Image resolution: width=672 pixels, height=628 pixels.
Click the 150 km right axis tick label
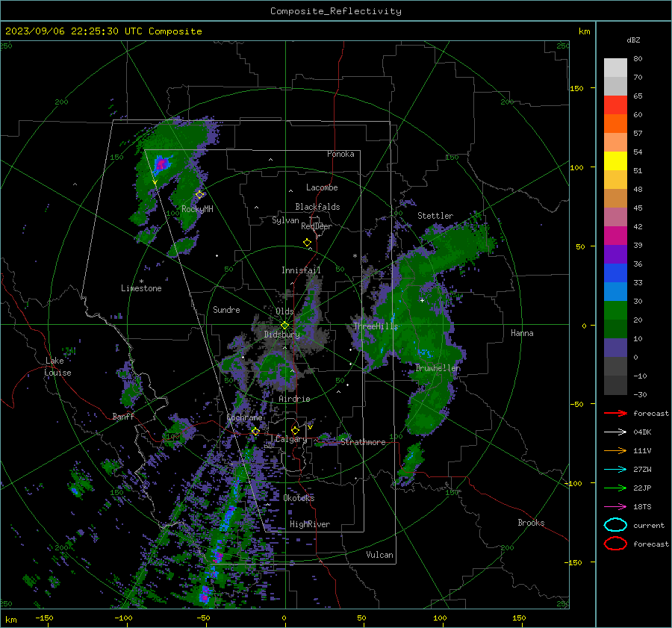[x=577, y=88]
